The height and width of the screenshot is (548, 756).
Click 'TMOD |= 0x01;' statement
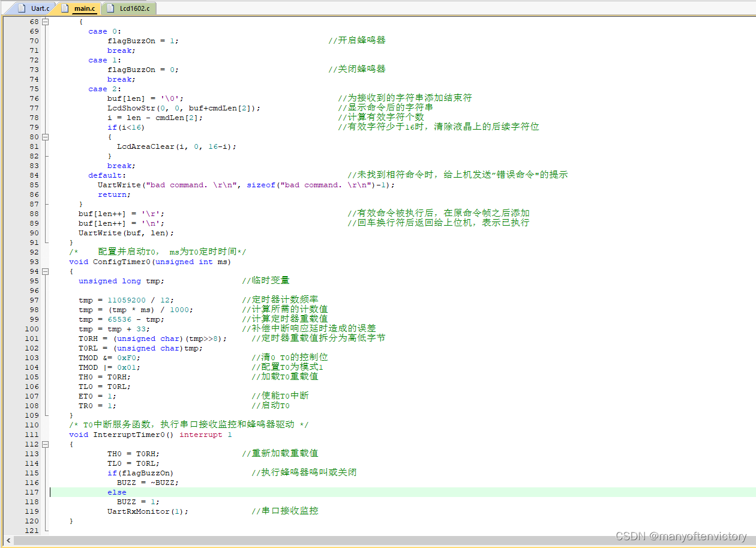click(x=109, y=367)
